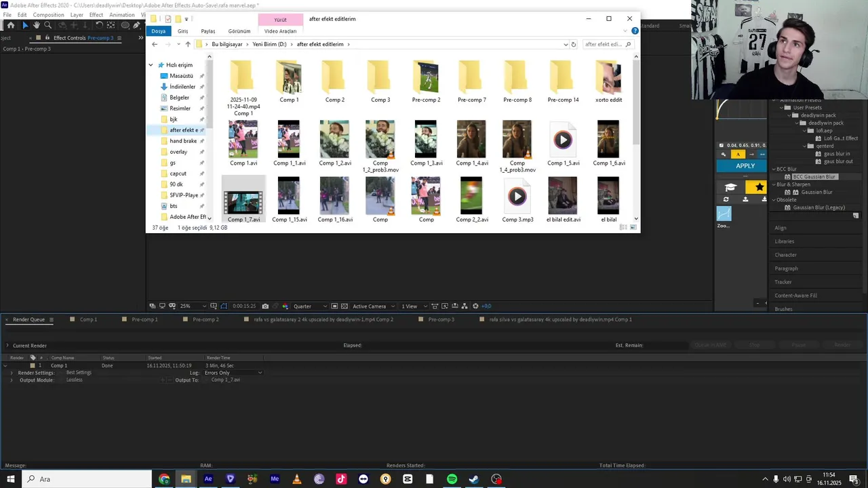Screen dimensions: 868x488
Task: Click the blue APPLY button
Action: tap(745, 166)
